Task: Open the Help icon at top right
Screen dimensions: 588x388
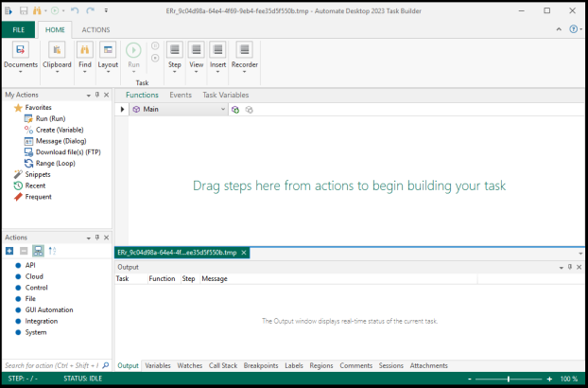Action: click(x=573, y=29)
